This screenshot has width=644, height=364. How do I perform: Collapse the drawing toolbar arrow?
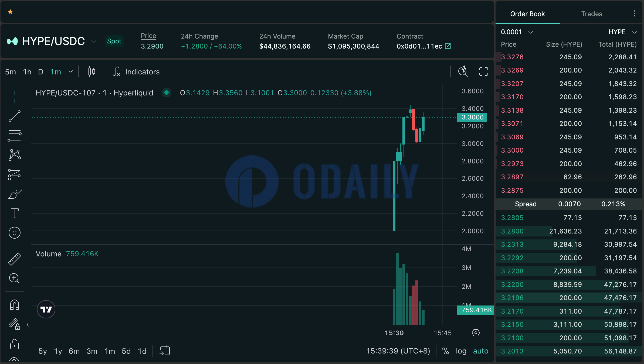28,325
